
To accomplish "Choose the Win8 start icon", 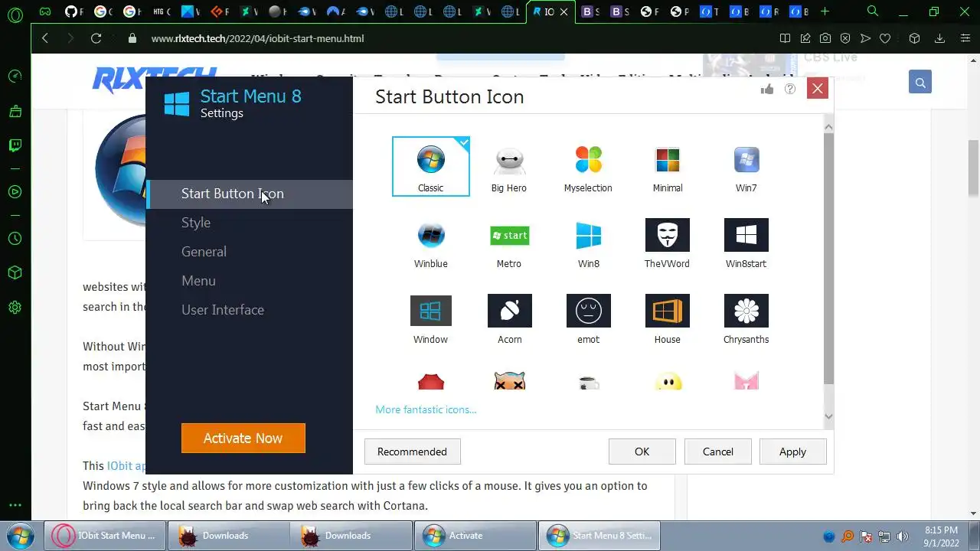I will pyautogui.click(x=589, y=243).
